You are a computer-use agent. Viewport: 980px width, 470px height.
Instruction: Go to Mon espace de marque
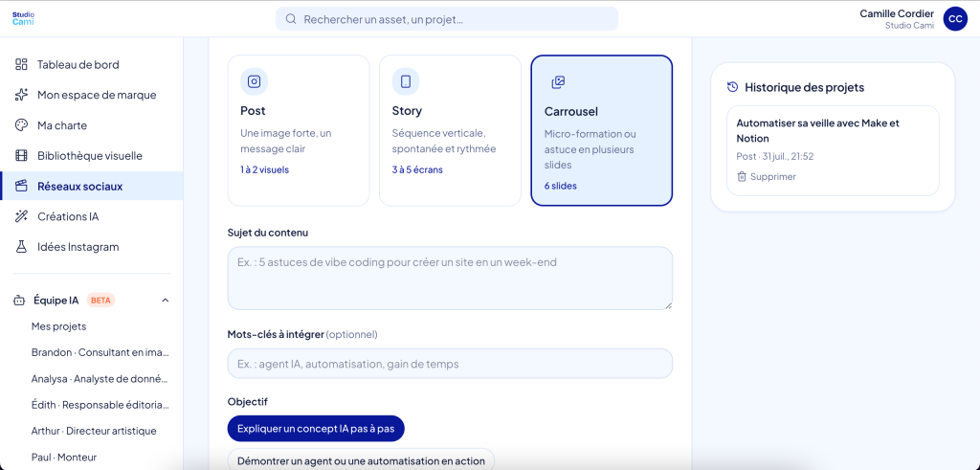click(91, 95)
